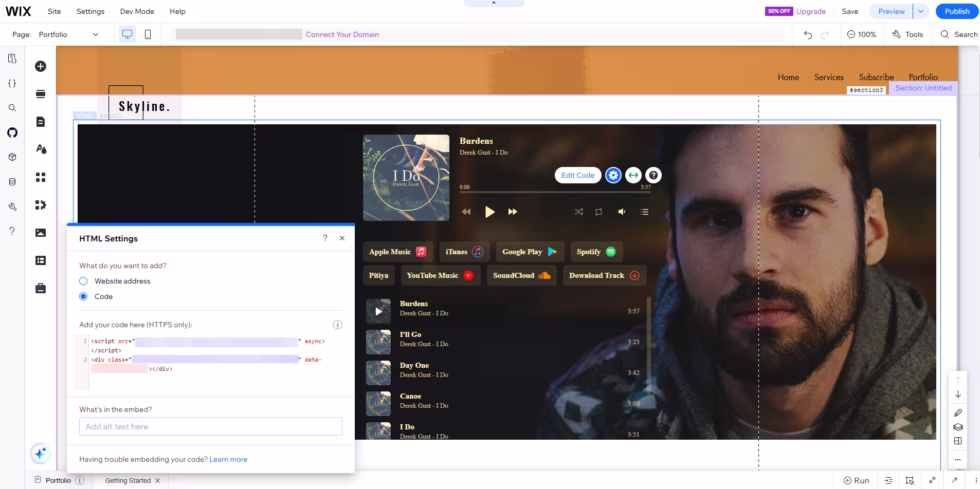Open the GitHub integration icon
980x489 pixels.
[12, 133]
